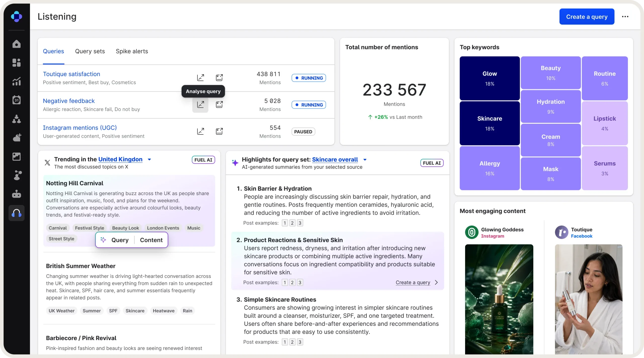Expand the Skincare overall query set dropdown
Viewport: 644px width, 358px height.
[365, 160]
